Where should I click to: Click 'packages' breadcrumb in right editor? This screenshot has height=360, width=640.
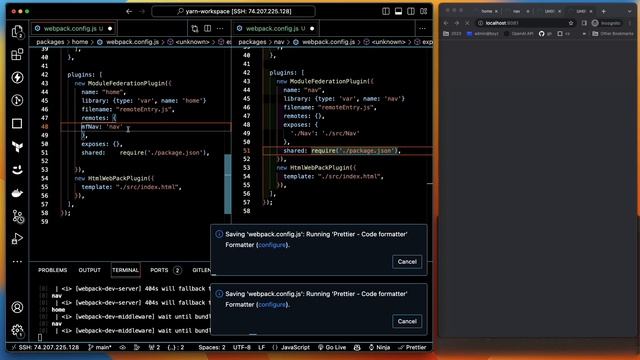pos(252,42)
